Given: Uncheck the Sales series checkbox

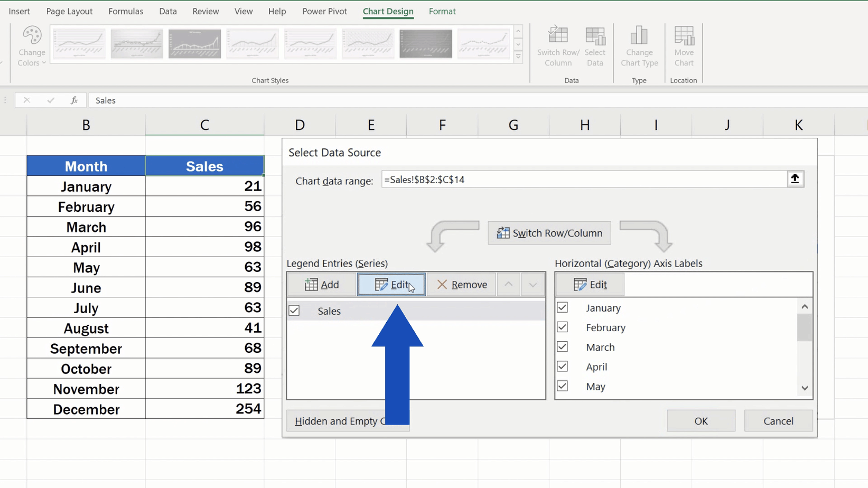Looking at the screenshot, I should pyautogui.click(x=294, y=311).
